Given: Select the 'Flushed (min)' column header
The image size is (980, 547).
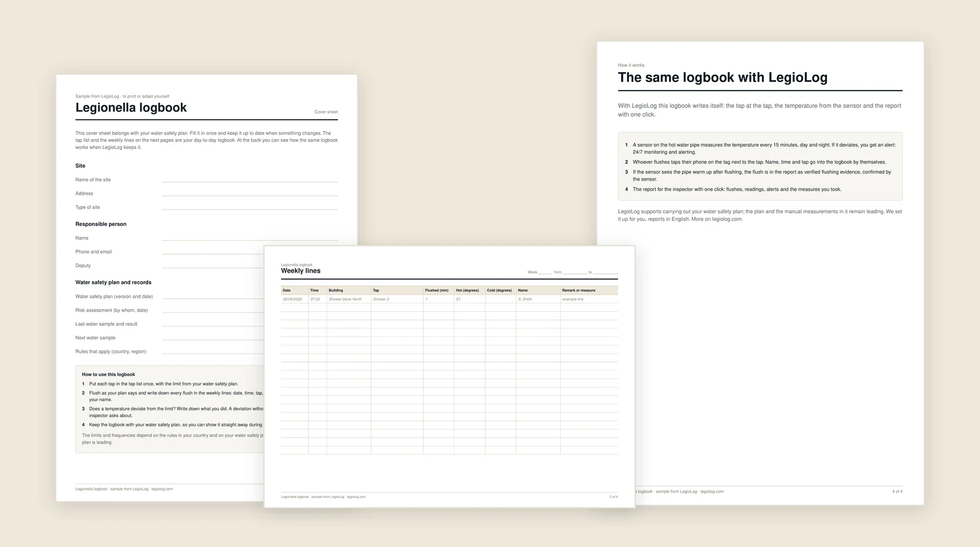Looking at the screenshot, I should pyautogui.click(x=437, y=290).
